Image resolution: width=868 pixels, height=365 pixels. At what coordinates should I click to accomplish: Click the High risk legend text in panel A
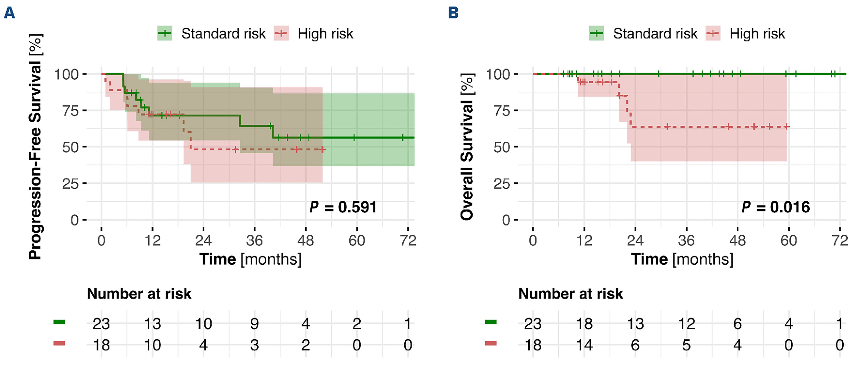325,34
